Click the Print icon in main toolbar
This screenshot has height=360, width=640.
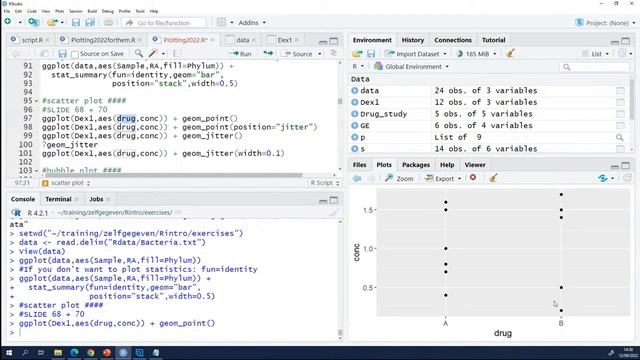pos(108,22)
